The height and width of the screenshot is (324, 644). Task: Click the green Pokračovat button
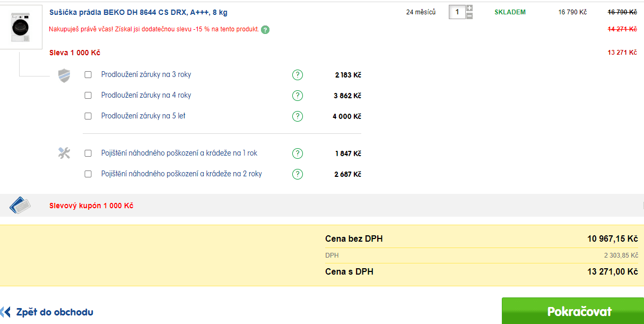click(573, 311)
